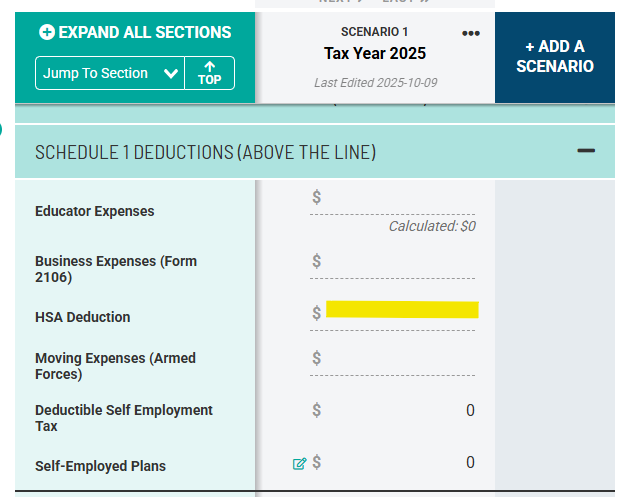Add a new scenario

[x=555, y=57]
